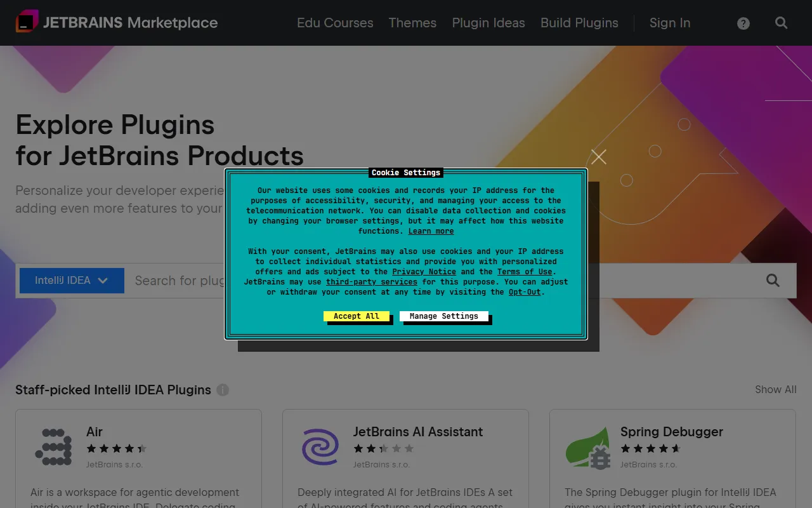Navigate to Plugin Ideas
Image resolution: width=812 pixels, height=508 pixels.
pos(488,23)
